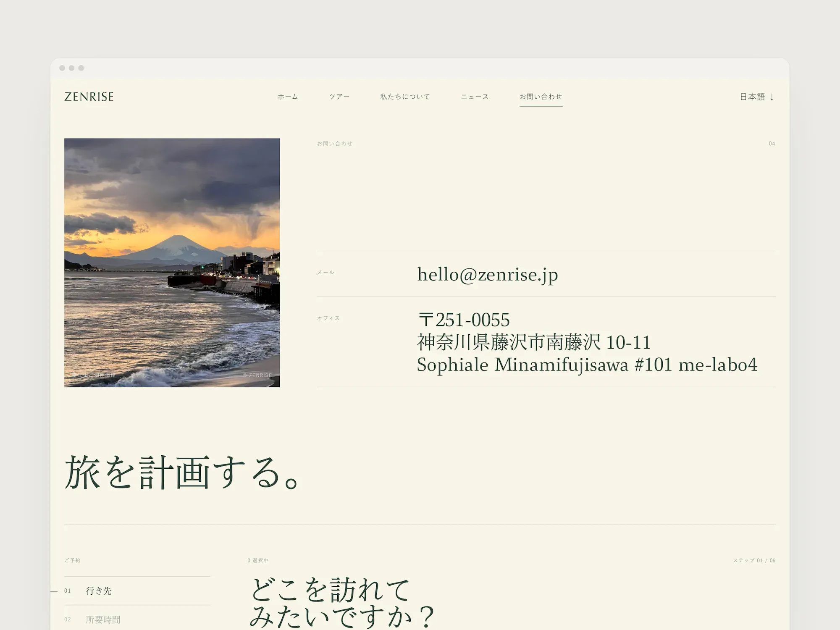Click the ステップ 01 / 05 indicator
Image resolution: width=840 pixels, height=630 pixels.
coord(754,560)
